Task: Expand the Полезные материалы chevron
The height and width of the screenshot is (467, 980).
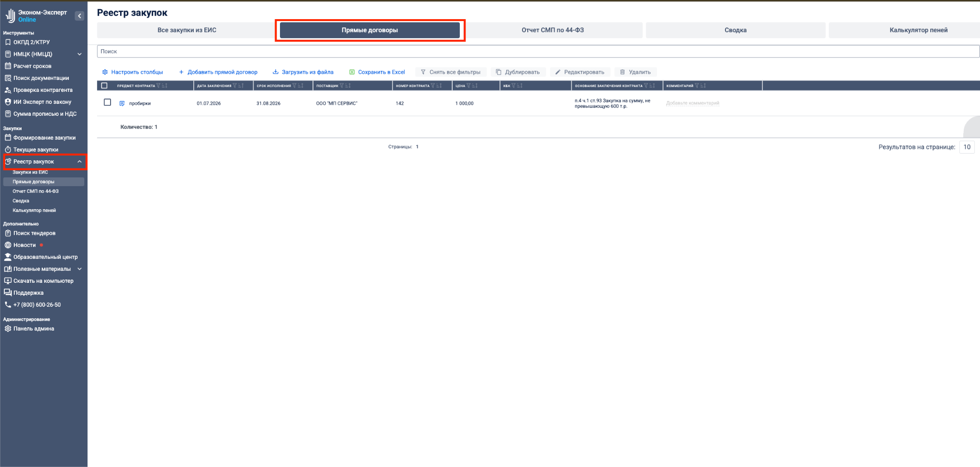Action: [x=79, y=269]
